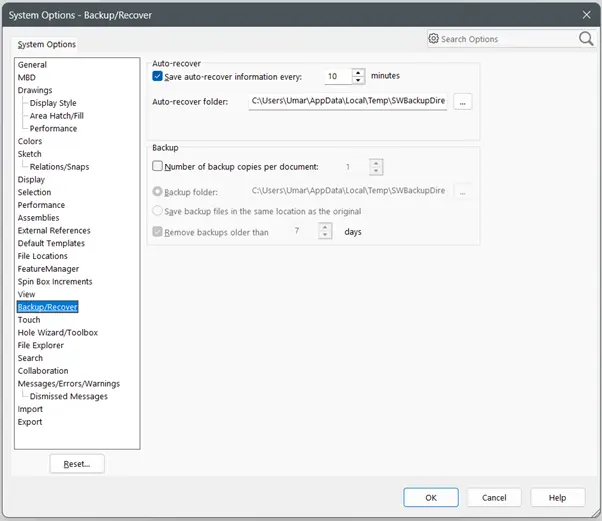Select the Sketch category

tap(30, 154)
